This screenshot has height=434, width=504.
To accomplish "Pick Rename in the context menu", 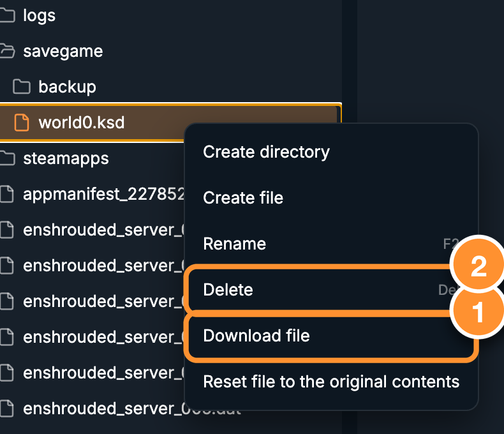I will 331,243.
